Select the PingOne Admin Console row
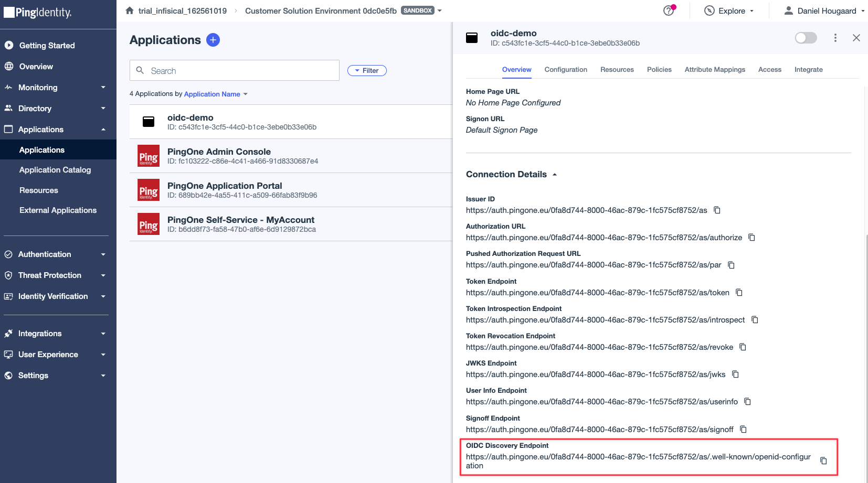 [291, 156]
